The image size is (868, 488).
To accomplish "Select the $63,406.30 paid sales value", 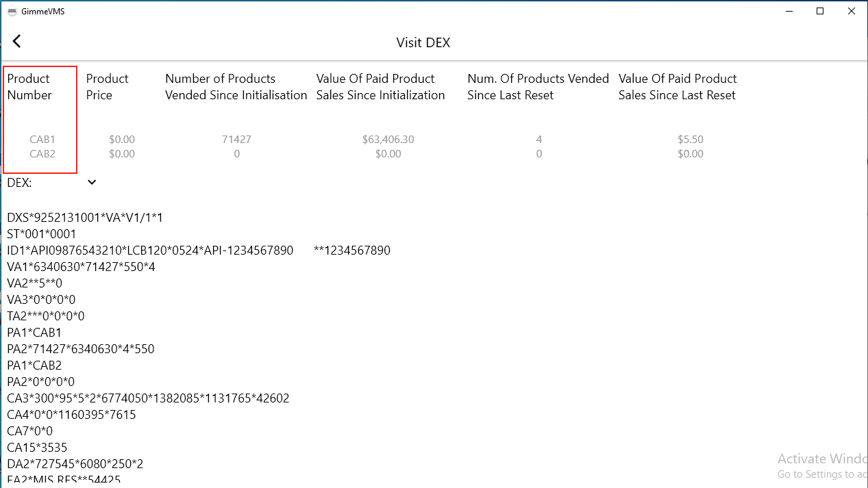I will (388, 139).
